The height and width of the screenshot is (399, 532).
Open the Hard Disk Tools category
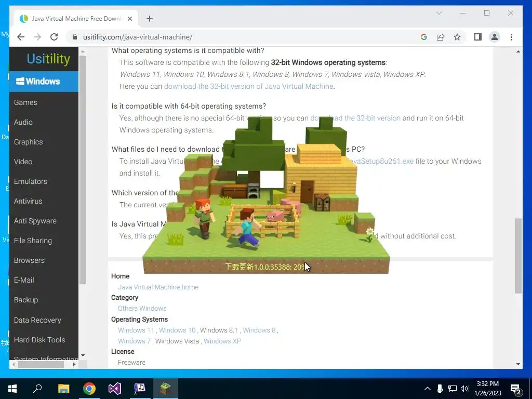point(39,340)
